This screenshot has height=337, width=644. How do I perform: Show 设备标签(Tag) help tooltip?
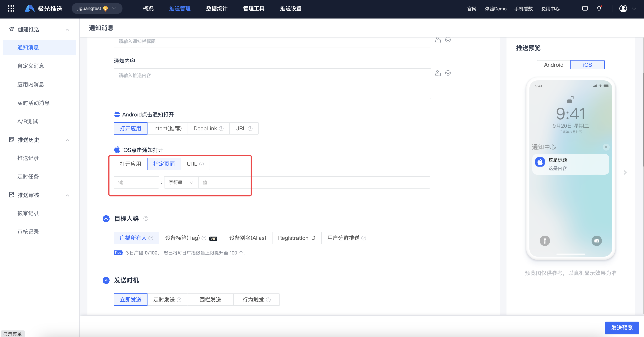(204, 238)
